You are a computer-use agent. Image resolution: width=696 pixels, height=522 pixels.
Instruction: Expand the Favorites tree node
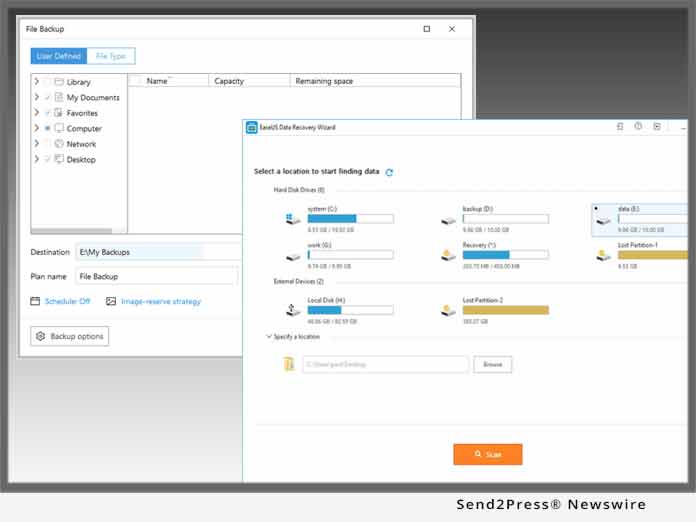click(37, 113)
